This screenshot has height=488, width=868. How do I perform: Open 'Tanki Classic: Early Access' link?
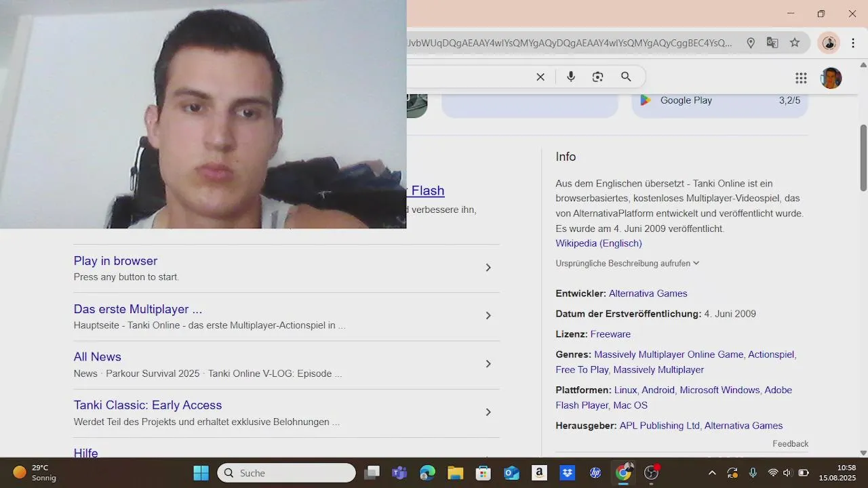(148, 405)
